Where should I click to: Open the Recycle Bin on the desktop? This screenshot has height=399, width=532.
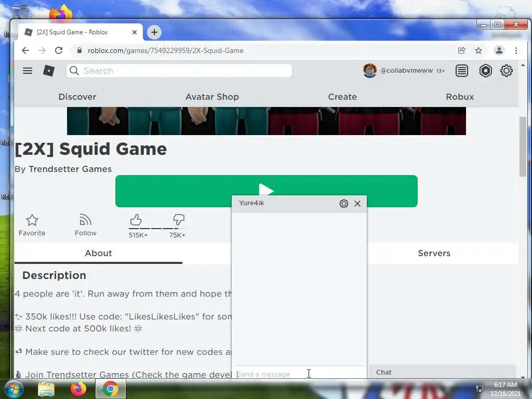pyautogui.click(x=20, y=11)
